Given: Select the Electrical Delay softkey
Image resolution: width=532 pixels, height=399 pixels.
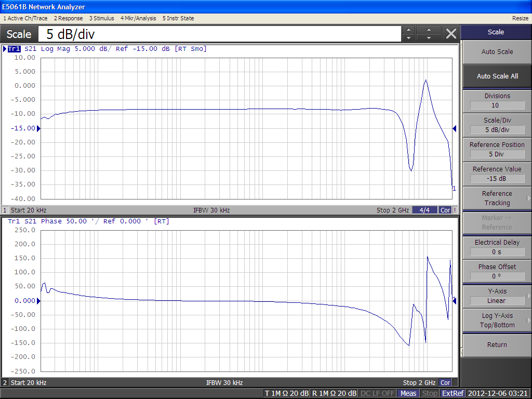Looking at the screenshot, I should click(x=497, y=247).
